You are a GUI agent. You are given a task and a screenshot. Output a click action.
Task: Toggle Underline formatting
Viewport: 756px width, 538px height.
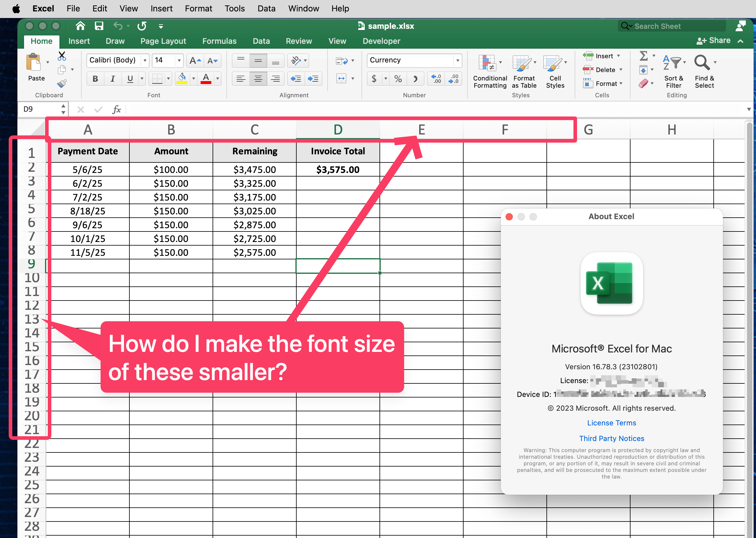tap(130, 79)
